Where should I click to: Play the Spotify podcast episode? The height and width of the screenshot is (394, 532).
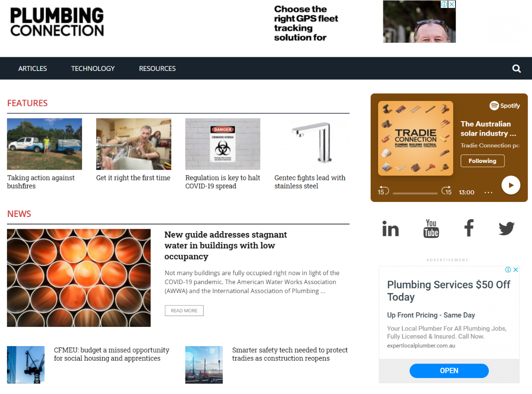[x=510, y=185]
